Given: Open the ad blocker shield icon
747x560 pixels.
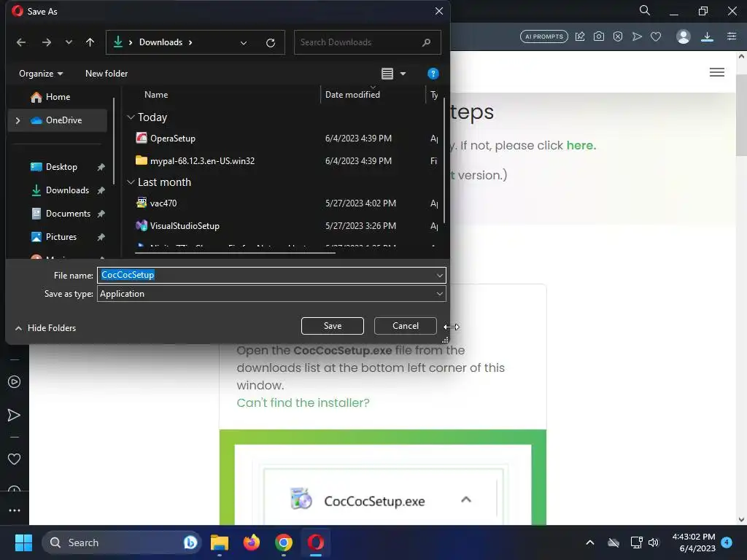Looking at the screenshot, I should tap(618, 36).
